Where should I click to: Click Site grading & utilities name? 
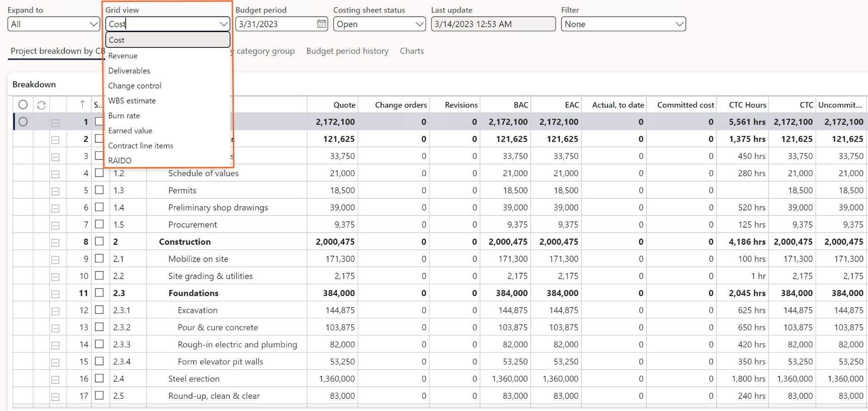(211, 276)
